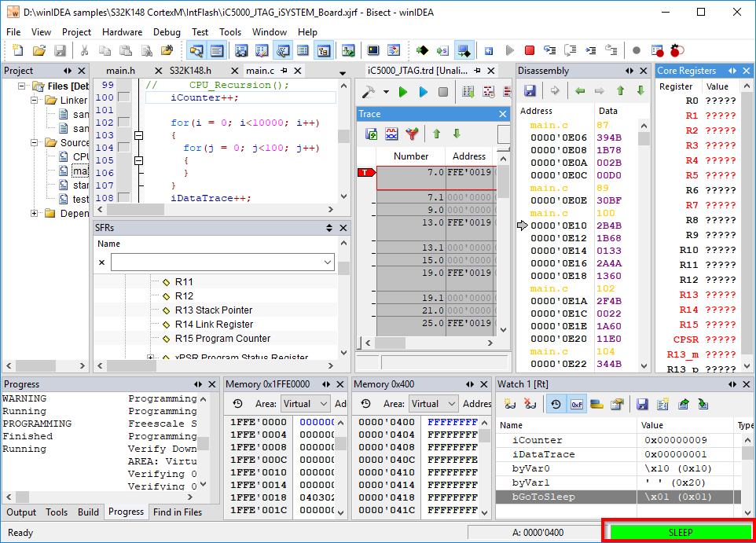Start trace with the green play icon
The width and height of the screenshot is (756, 543).
[x=403, y=92]
